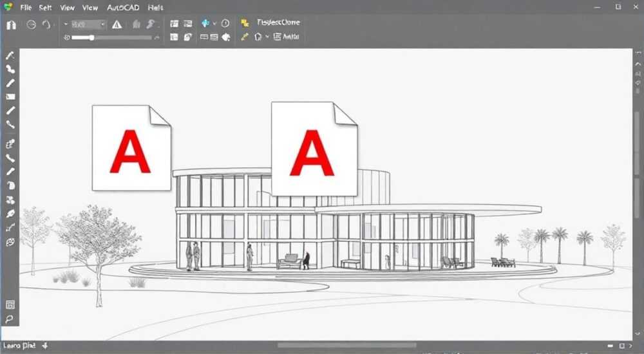644x354 pixels.
Task: Click the horizontal scrollbar thumb at bottom
Action: pos(347,346)
